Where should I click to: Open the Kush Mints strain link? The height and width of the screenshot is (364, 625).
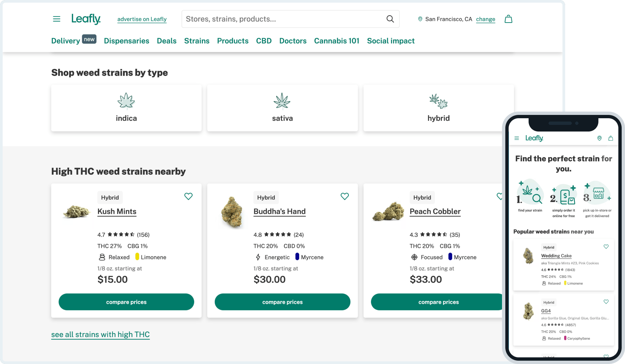[x=117, y=212]
